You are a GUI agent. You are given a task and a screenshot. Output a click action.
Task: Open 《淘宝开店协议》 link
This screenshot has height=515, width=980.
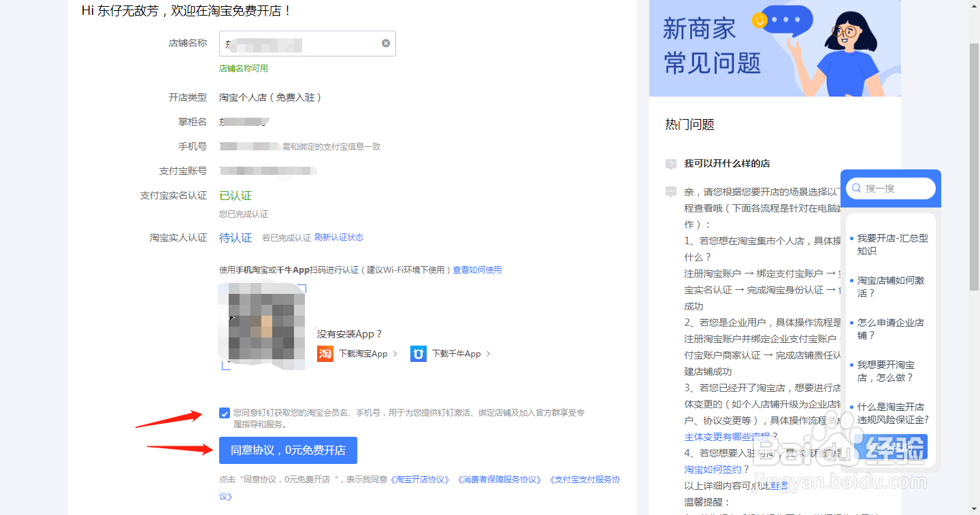(420, 480)
